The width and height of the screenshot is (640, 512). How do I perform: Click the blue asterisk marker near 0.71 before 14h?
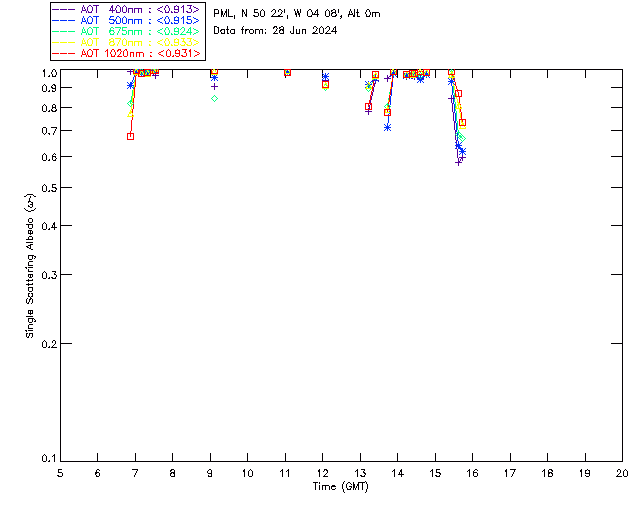387,127
